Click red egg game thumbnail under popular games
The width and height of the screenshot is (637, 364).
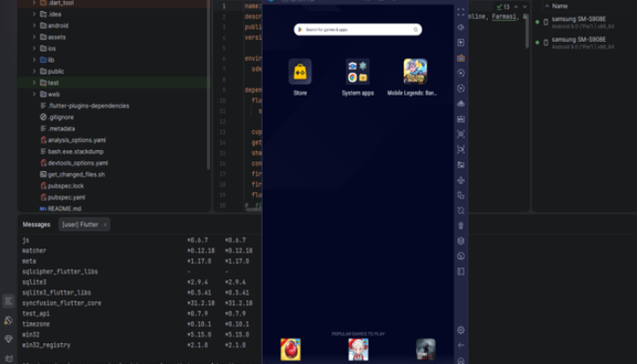(x=290, y=349)
